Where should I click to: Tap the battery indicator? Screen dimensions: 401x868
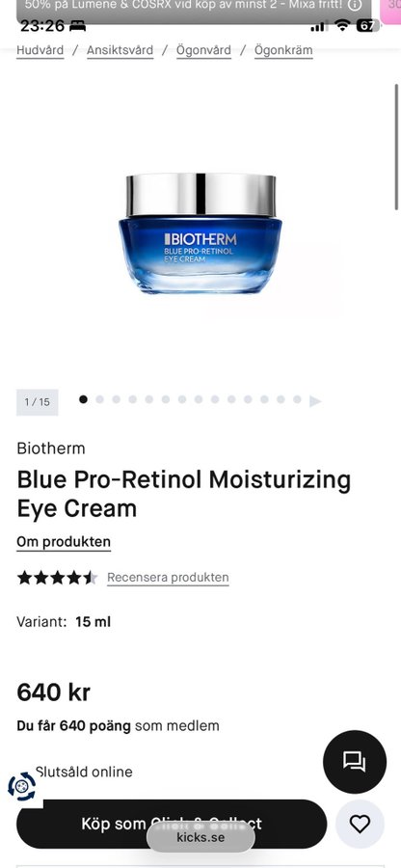pos(365,25)
